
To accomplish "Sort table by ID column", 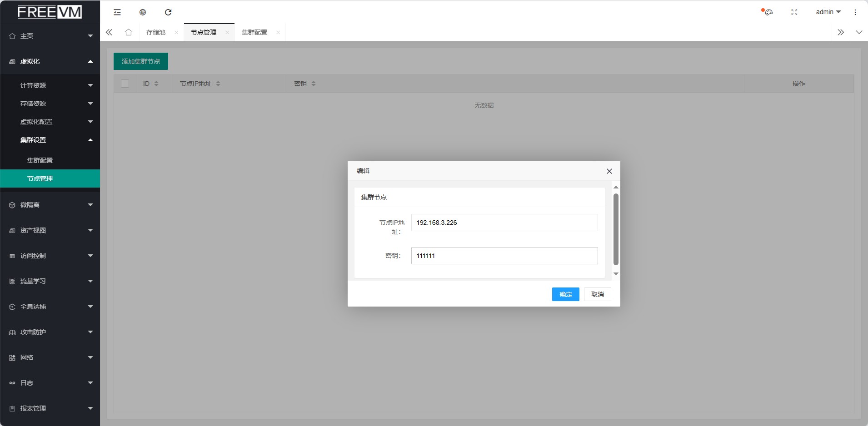I will pos(156,84).
